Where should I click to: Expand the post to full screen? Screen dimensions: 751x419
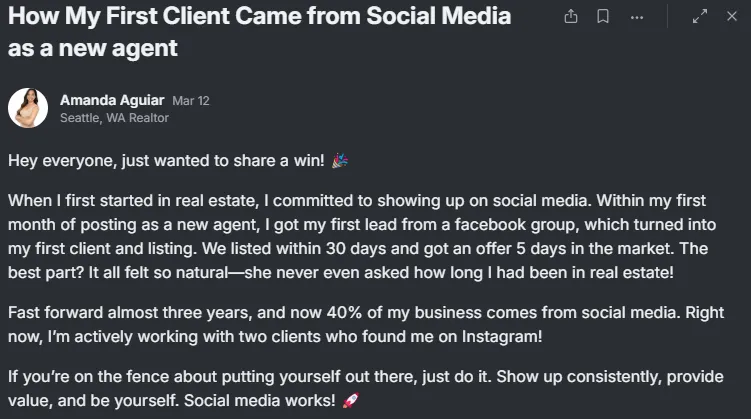[x=700, y=17]
